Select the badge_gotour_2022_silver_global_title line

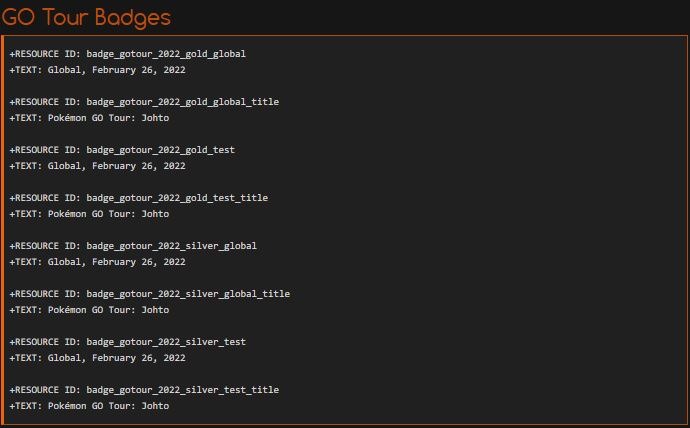coord(150,294)
